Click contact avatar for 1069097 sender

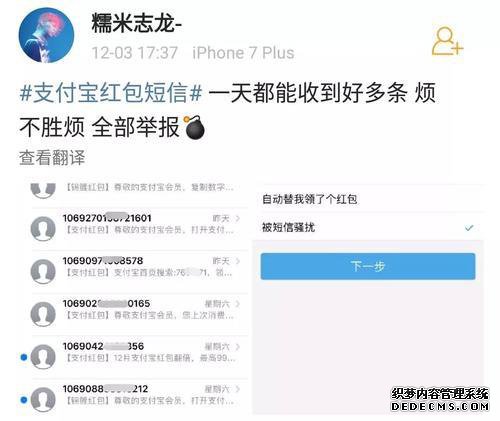tap(43, 271)
